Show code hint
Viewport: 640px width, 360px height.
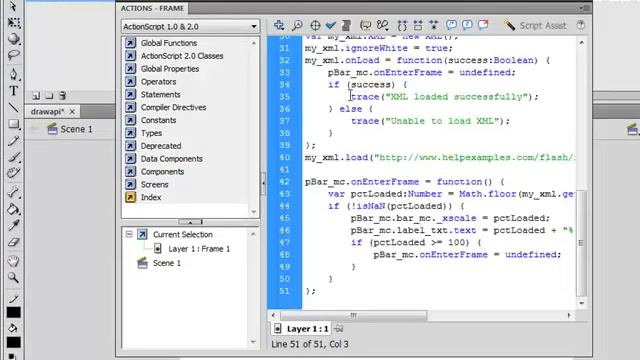pos(365,25)
